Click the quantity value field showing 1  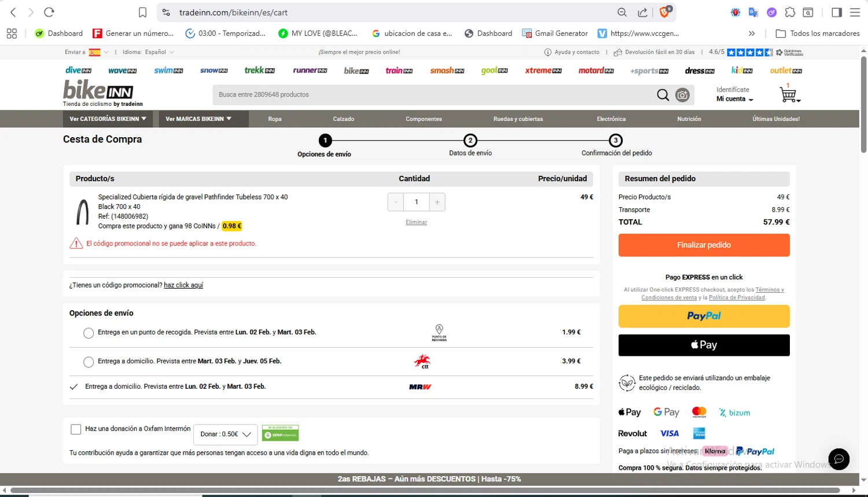tap(416, 202)
